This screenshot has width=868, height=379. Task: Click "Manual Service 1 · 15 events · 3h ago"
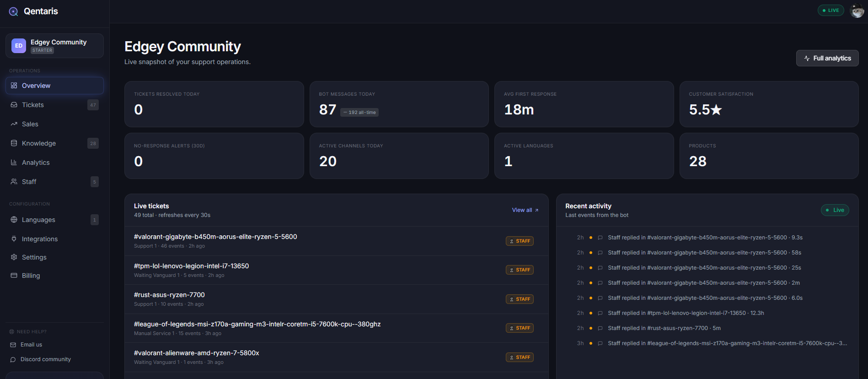[x=177, y=334]
